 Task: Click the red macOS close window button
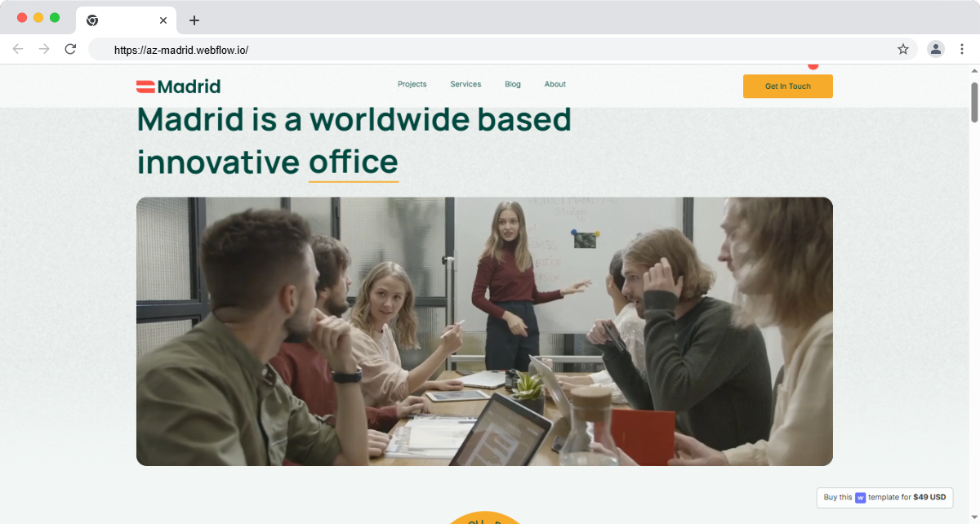pyautogui.click(x=22, y=18)
